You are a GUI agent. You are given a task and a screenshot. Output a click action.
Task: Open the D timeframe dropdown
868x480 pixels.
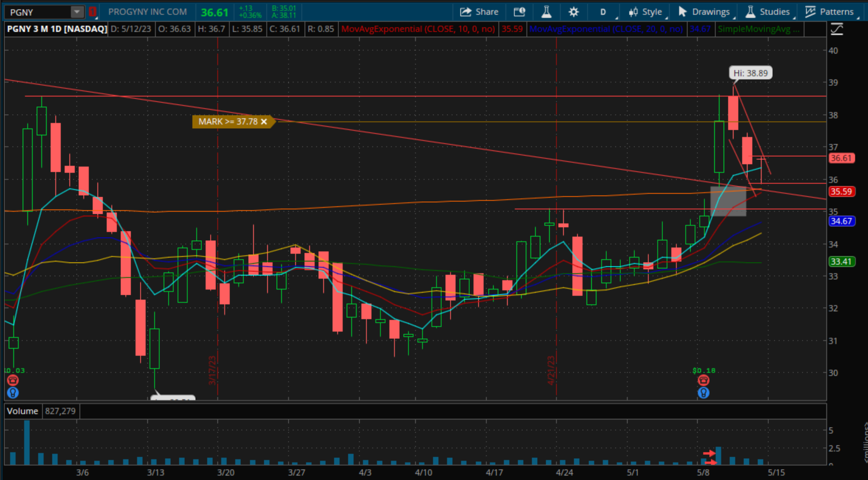click(603, 12)
